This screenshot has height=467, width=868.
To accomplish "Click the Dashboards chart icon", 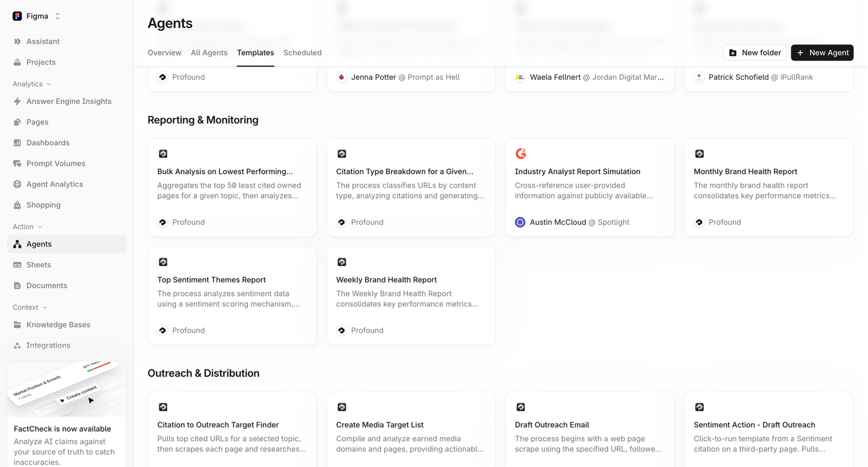I will [x=17, y=143].
